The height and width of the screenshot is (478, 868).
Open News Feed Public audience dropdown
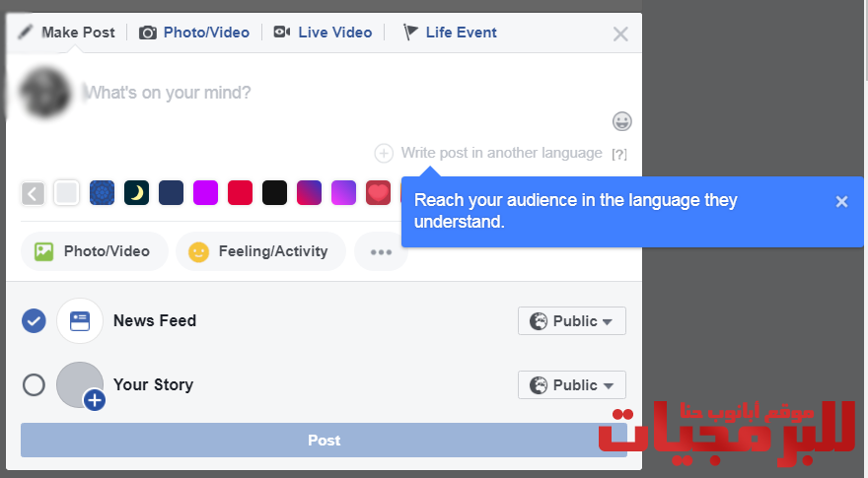click(x=572, y=321)
